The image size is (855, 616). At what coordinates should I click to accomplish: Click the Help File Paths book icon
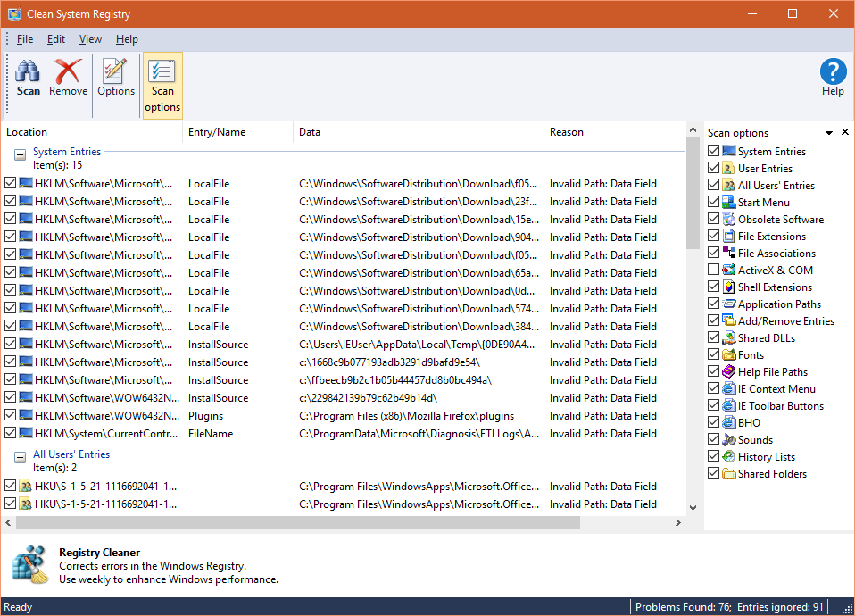pos(729,372)
